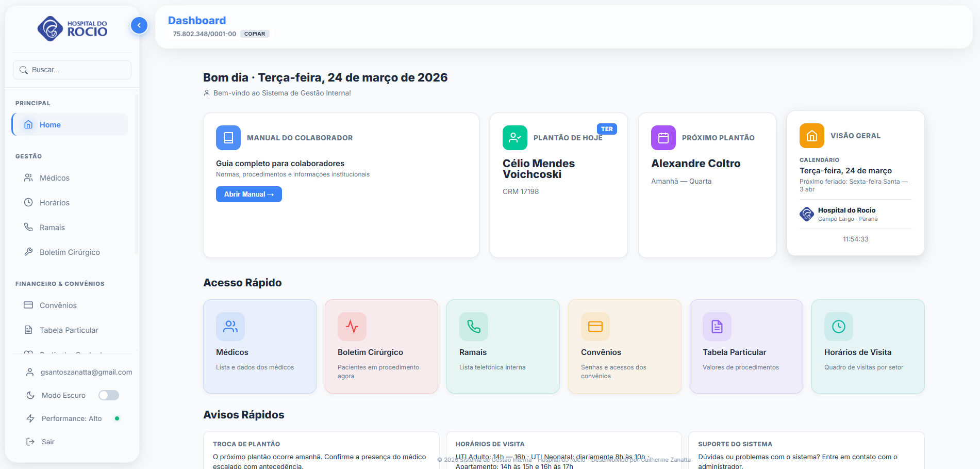
Task: Enable Modo Escuro toggle
Action: pyautogui.click(x=108, y=395)
